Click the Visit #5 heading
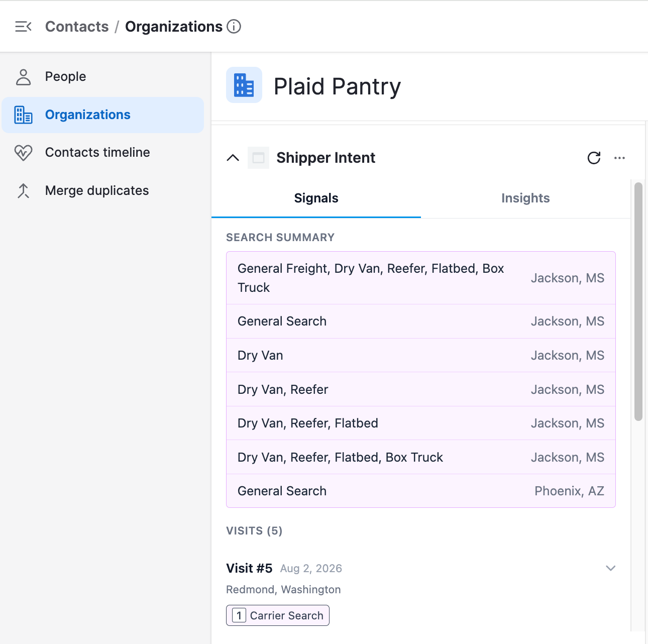 (x=249, y=568)
